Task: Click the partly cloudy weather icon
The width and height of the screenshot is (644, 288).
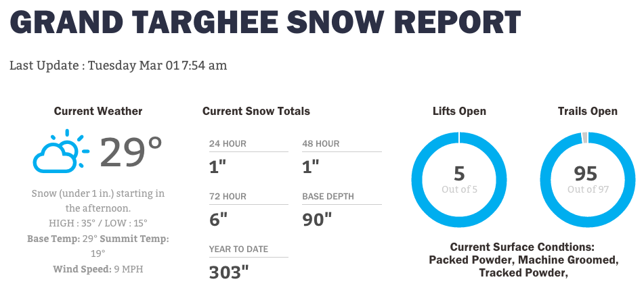Action: click(61, 151)
